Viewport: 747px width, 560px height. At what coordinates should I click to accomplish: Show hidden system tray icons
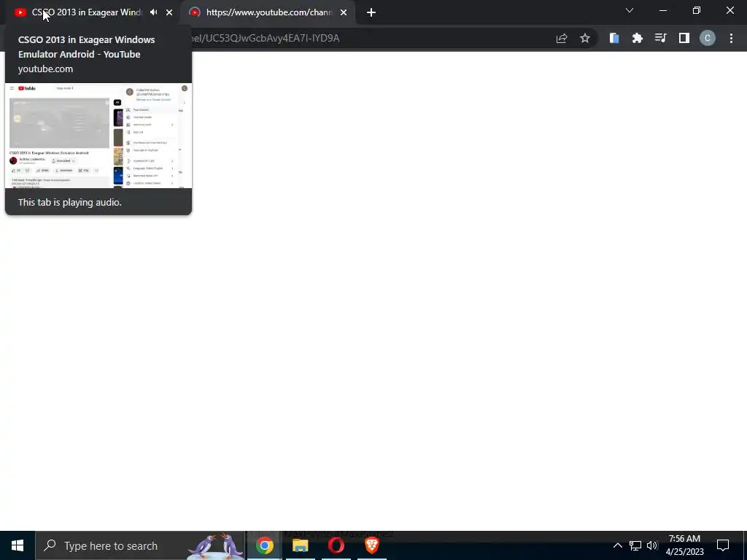[x=617, y=545]
